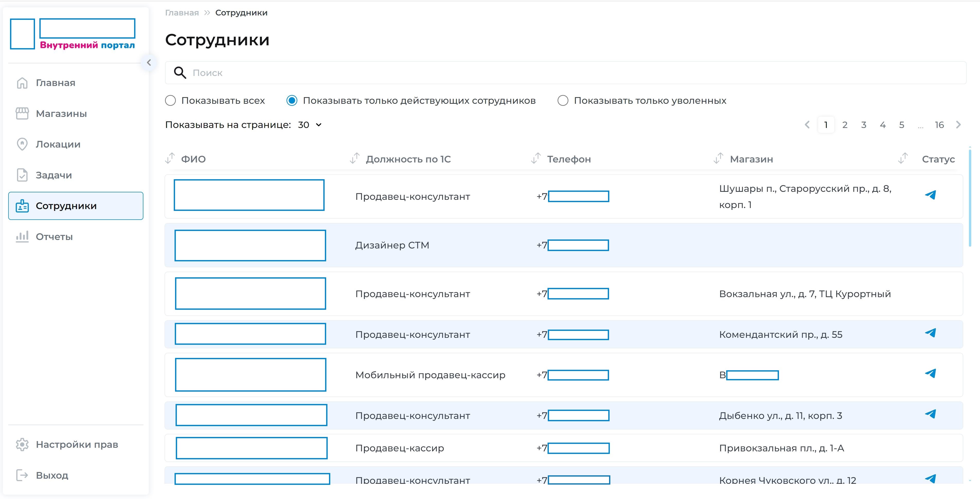Click the magnifying glass search icon
This screenshot has width=980, height=499.
[180, 72]
